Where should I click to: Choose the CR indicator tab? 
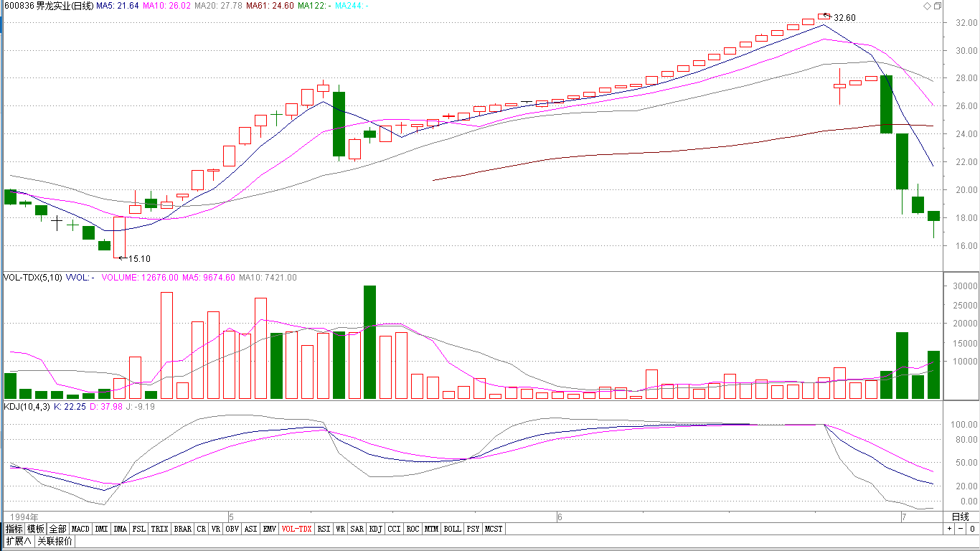202,529
